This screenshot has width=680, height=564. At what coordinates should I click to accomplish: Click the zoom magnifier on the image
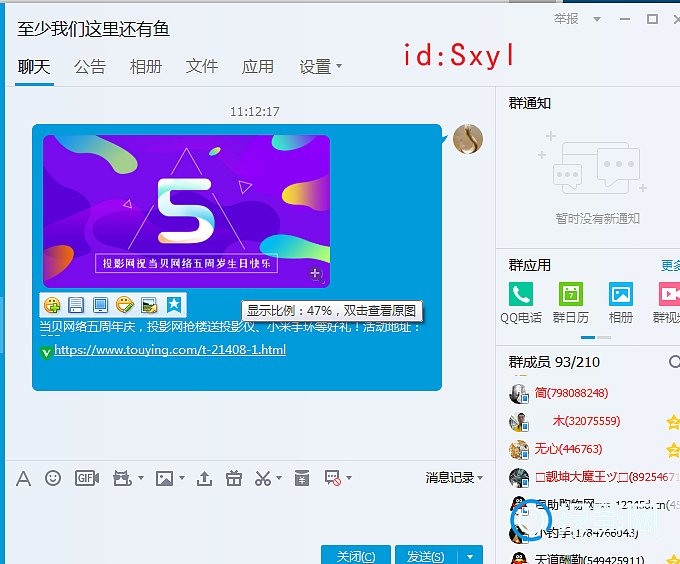coord(315,274)
